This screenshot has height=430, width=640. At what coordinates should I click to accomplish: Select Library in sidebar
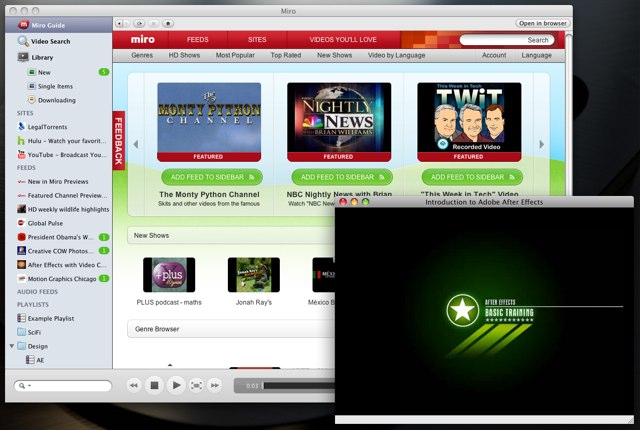point(58,57)
